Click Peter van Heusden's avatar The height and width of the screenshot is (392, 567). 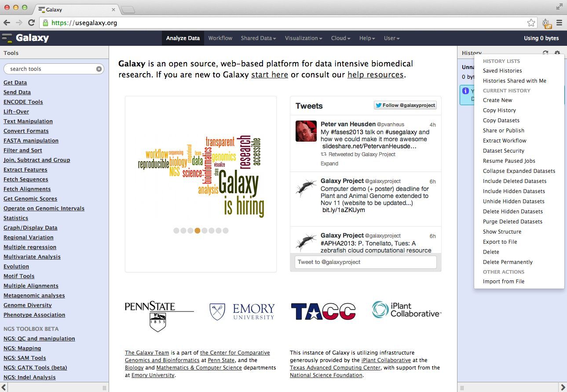[x=306, y=131]
